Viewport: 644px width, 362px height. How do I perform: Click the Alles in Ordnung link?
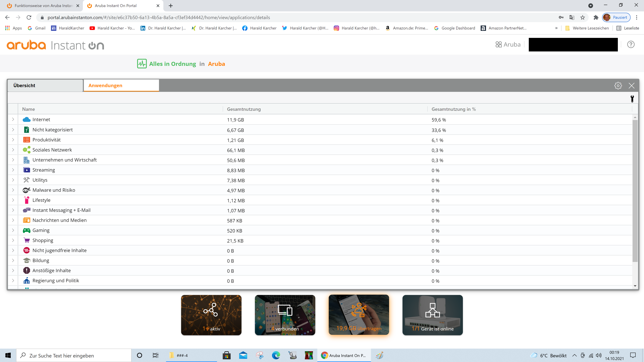173,64
